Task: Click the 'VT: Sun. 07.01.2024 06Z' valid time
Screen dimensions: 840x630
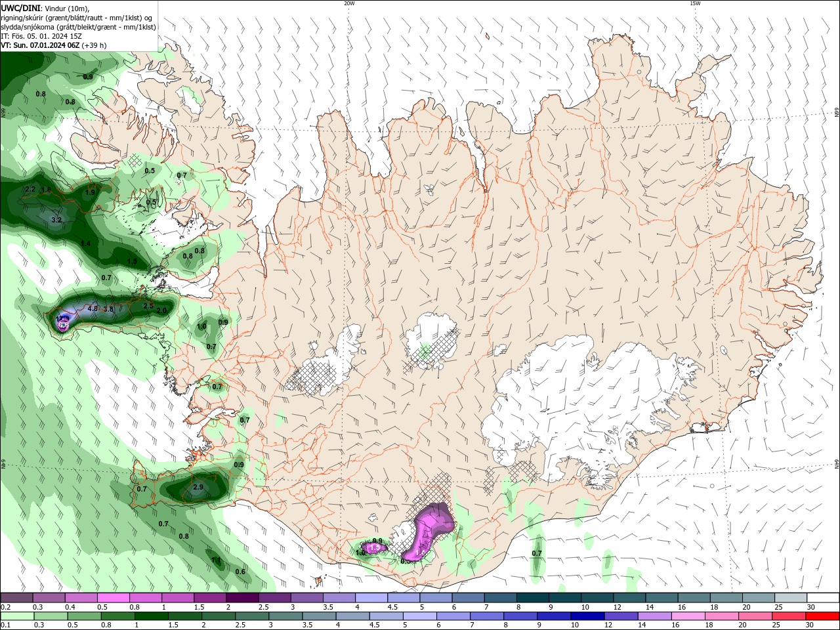Action: [40, 45]
